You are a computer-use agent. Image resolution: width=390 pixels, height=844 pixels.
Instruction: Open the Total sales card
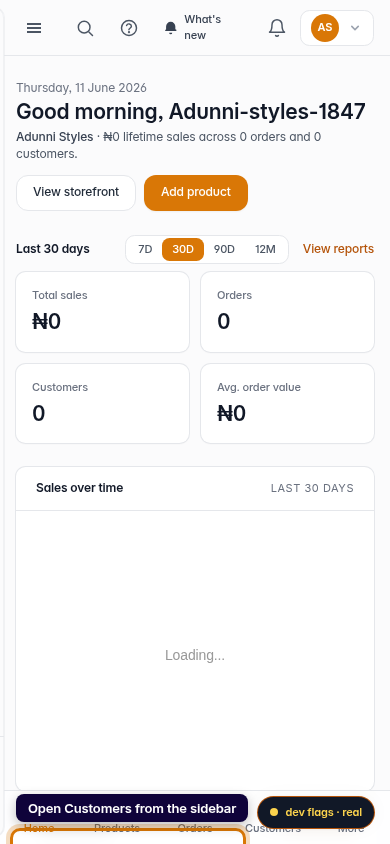(102, 312)
